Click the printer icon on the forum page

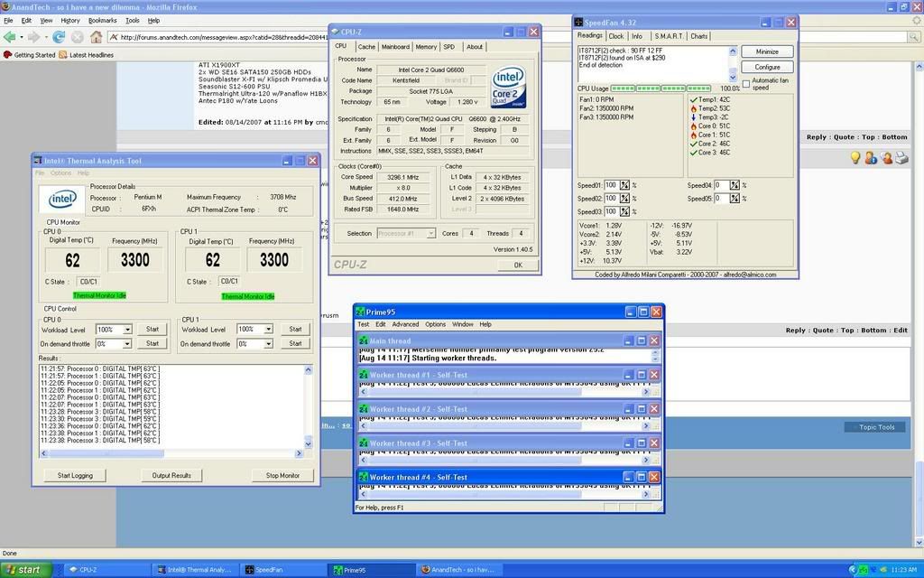[x=901, y=157]
